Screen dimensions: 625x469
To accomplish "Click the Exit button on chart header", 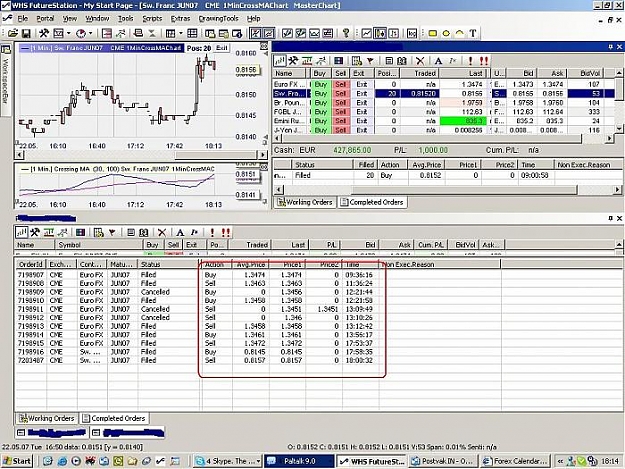I will pos(222,48).
